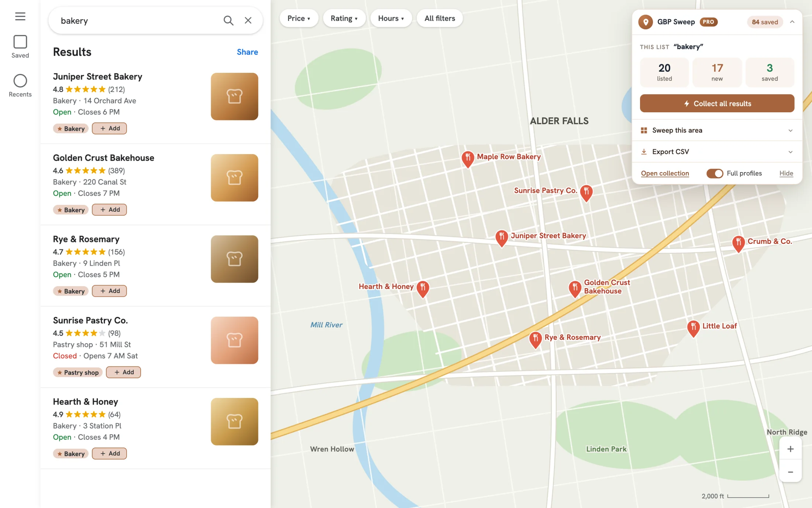Viewport: 812px width, 508px height.
Task: Click the GBP Sweep logo icon
Action: [646, 22]
